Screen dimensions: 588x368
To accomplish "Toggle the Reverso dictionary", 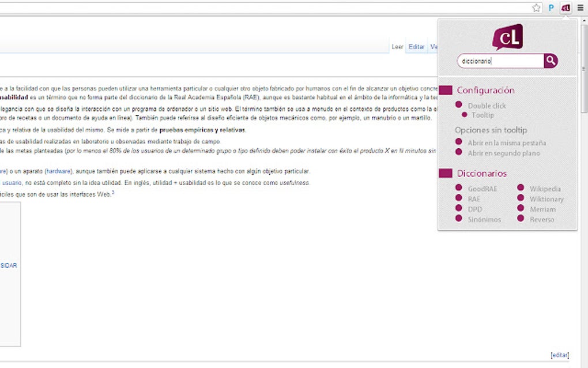I will tap(521, 218).
